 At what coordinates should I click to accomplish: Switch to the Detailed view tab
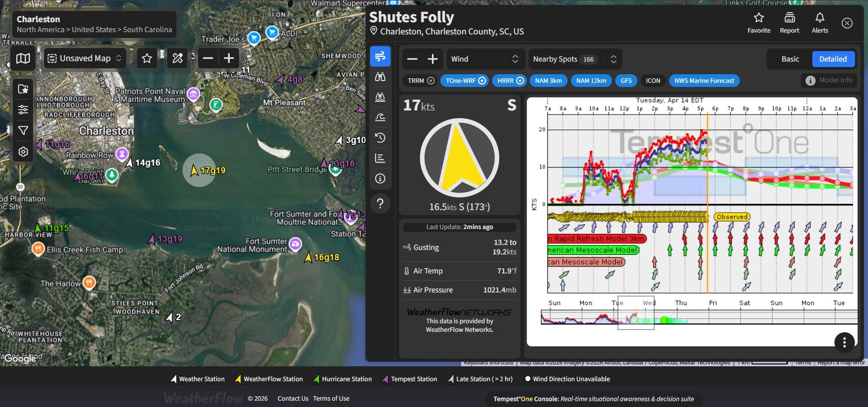(833, 59)
